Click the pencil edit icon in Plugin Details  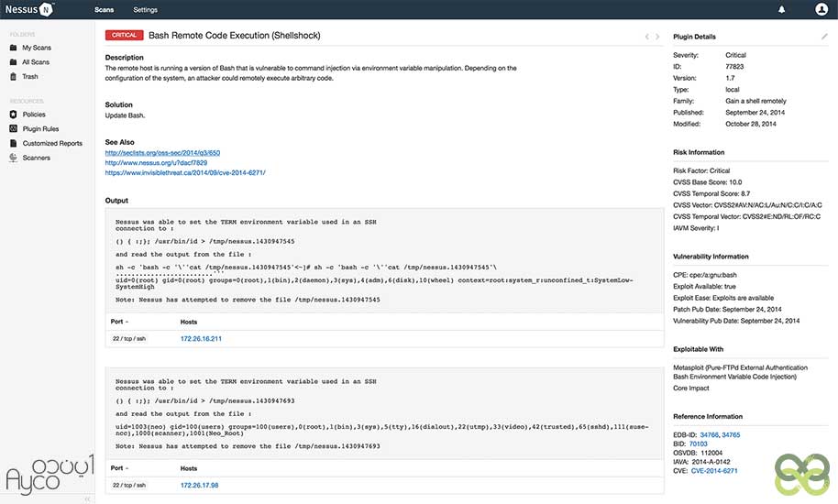[x=824, y=37]
